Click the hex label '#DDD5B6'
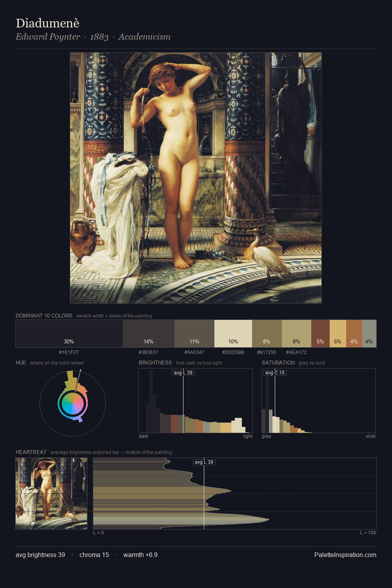This screenshot has width=392, height=588. coord(233,352)
